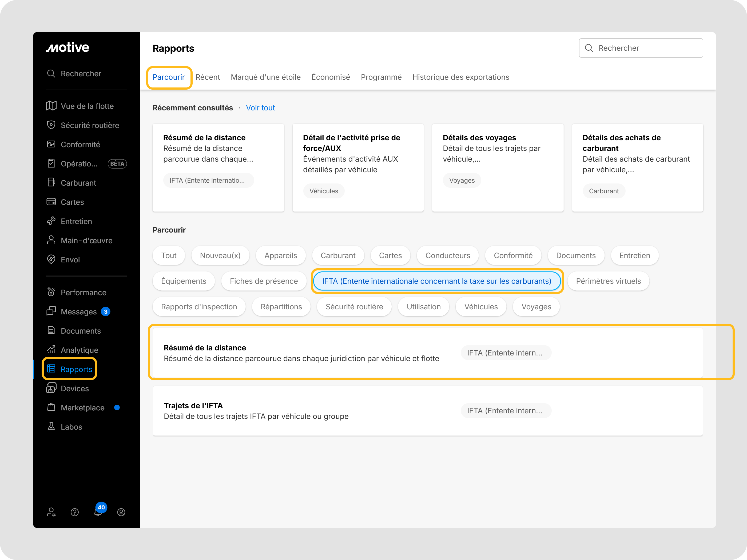This screenshot has height=560, width=747.
Task: Open recent Détail de l'activité prise de force/AUX card
Action: click(x=358, y=168)
